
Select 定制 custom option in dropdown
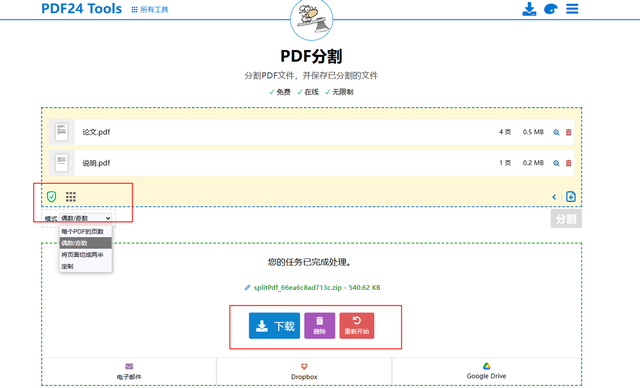tap(85, 266)
